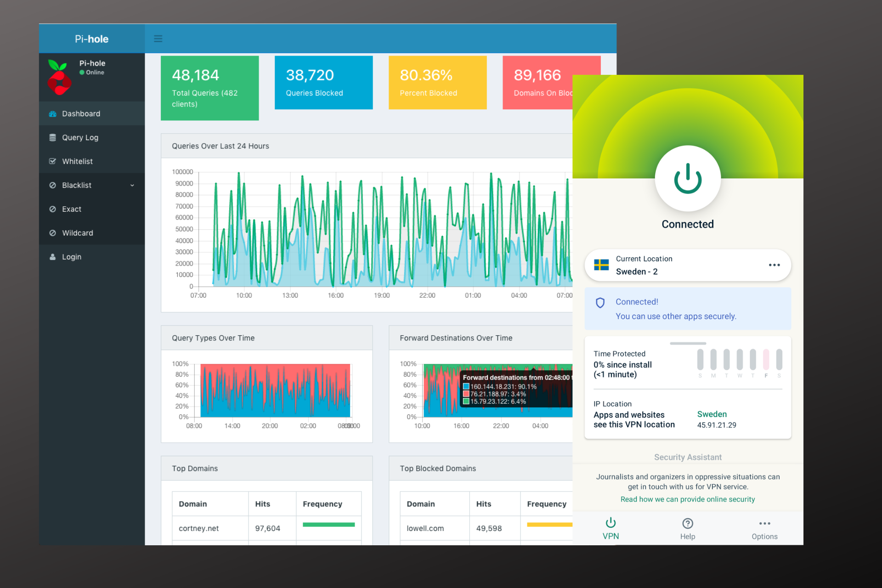Open the Query Log page
Viewport: 882px width, 588px height.
[x=92, y=138]
